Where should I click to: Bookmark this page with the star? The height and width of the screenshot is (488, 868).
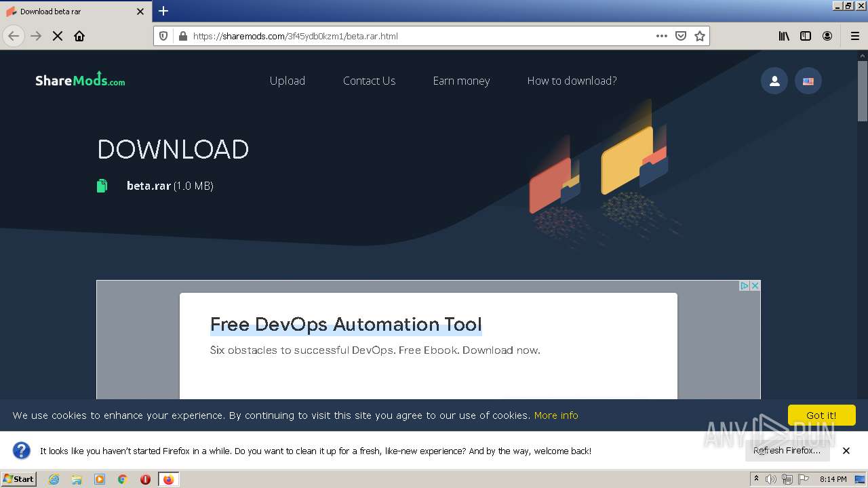(x=700, y=36)
